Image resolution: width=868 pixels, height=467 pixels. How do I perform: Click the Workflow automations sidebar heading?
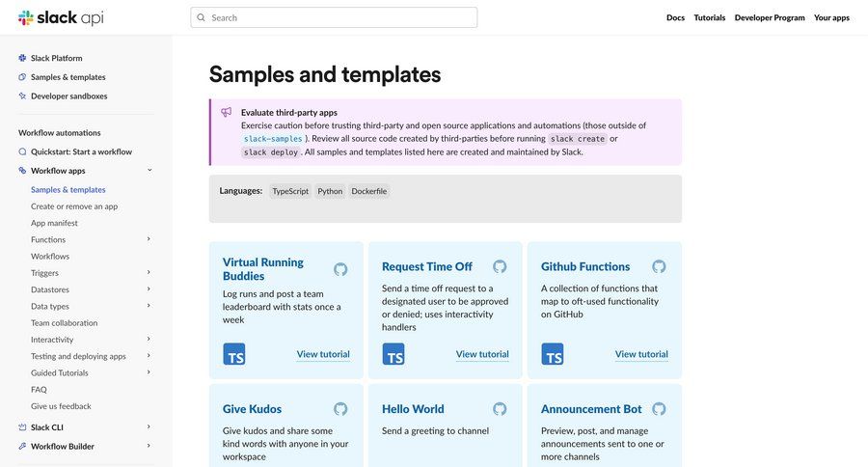click(59, 133)
